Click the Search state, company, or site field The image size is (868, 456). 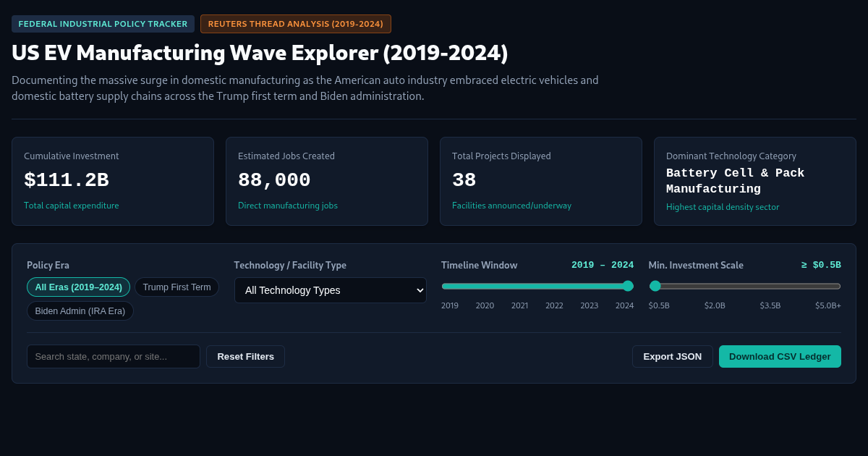point(114,357)
